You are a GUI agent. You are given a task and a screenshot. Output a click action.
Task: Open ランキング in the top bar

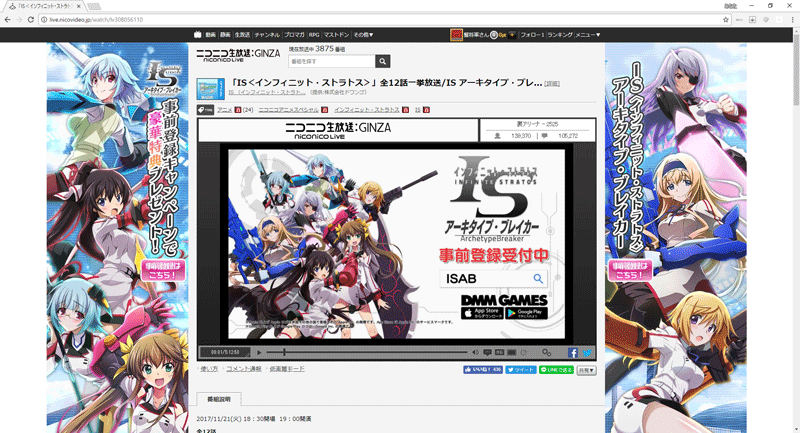tap(560, 35)
